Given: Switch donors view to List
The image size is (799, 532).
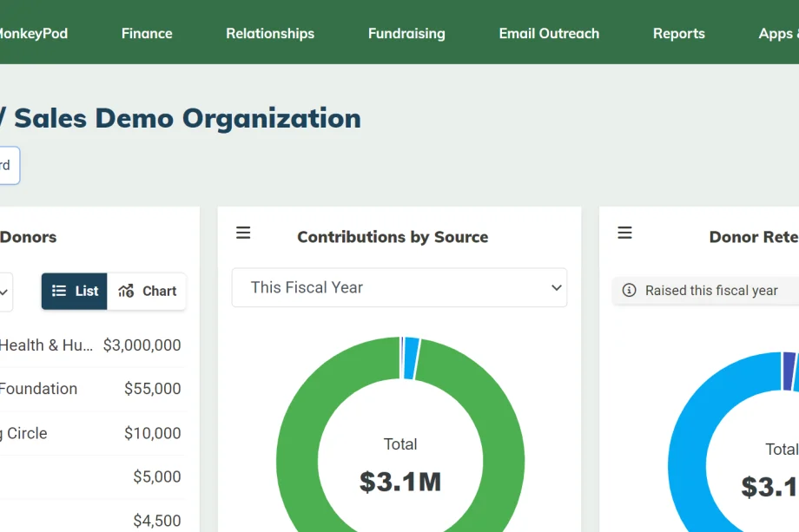Looking at the screenshot, I should click(x=75, y=292).
